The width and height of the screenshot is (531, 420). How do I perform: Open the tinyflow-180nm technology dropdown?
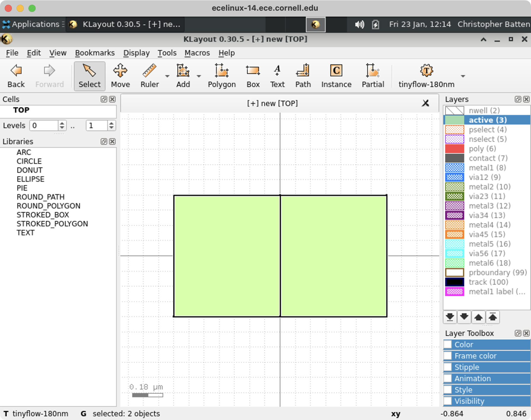pos(463,76)
